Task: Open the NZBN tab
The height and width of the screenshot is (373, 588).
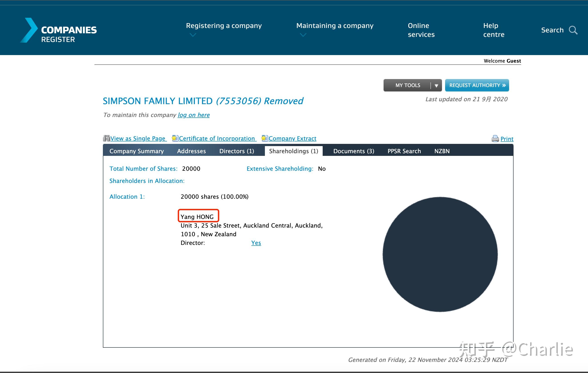Action: 442,151
